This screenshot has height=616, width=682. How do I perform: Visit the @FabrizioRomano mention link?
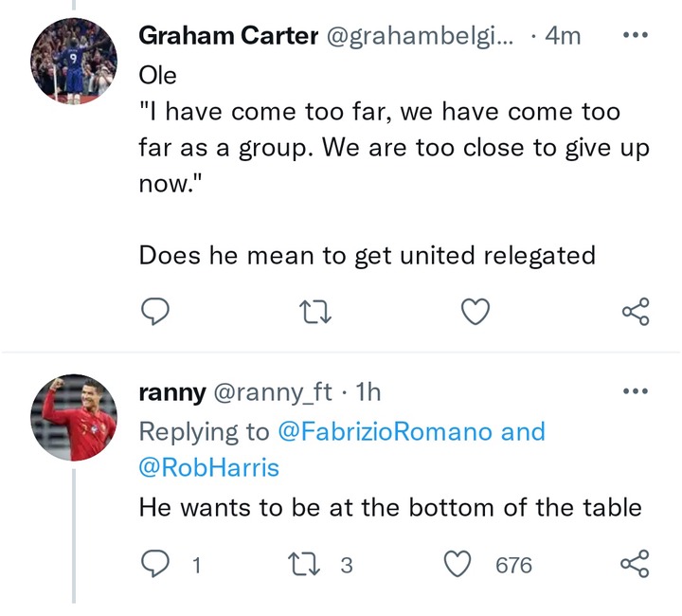pyautogui.click(x=385, y=431)
